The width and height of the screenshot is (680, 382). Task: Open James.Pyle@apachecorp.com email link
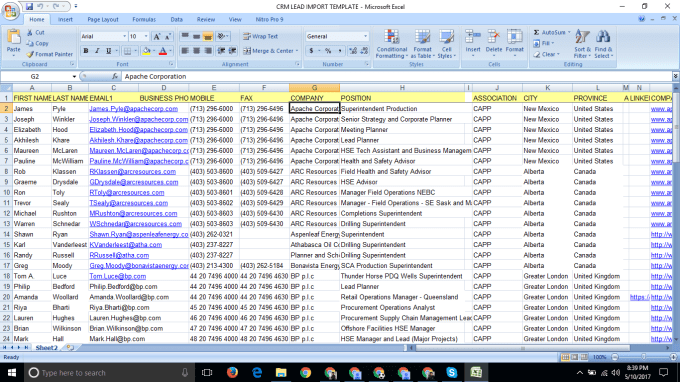click(134, 109)
